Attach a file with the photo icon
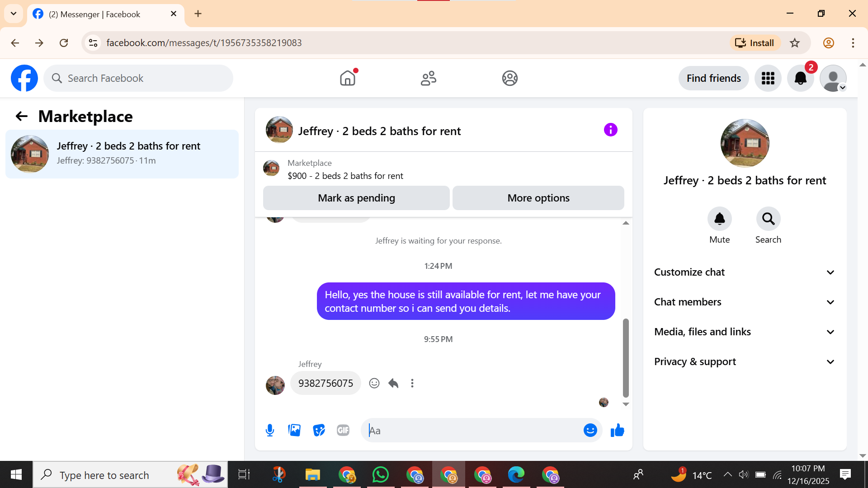This screenshot has width=868, height=488. 294,430
